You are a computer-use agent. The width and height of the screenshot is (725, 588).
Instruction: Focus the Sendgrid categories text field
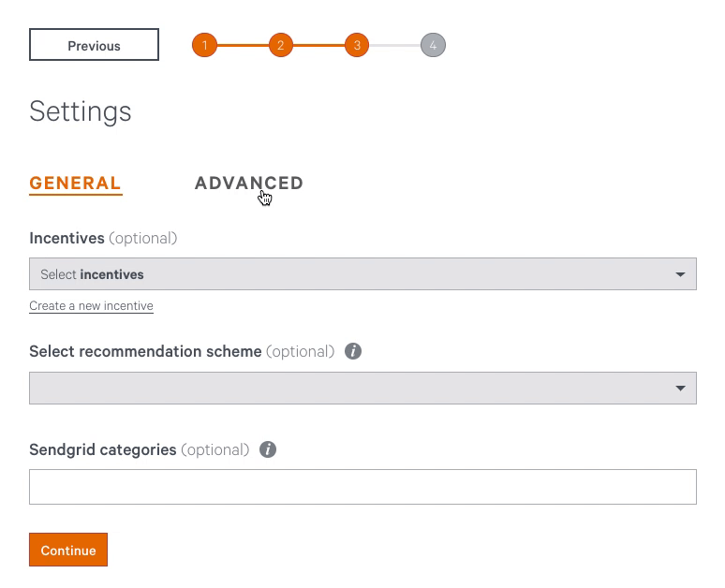pos(362,487)
